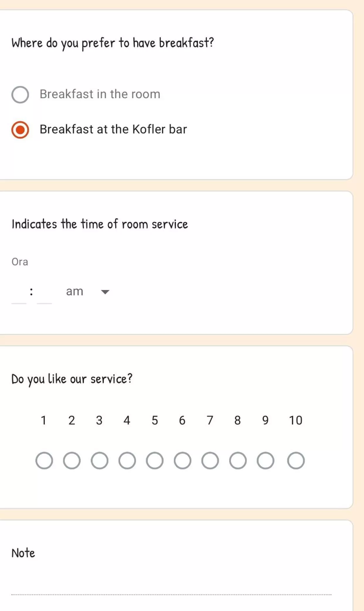
Task: Choose rating 4 for service
Action: tap(127, 461)
